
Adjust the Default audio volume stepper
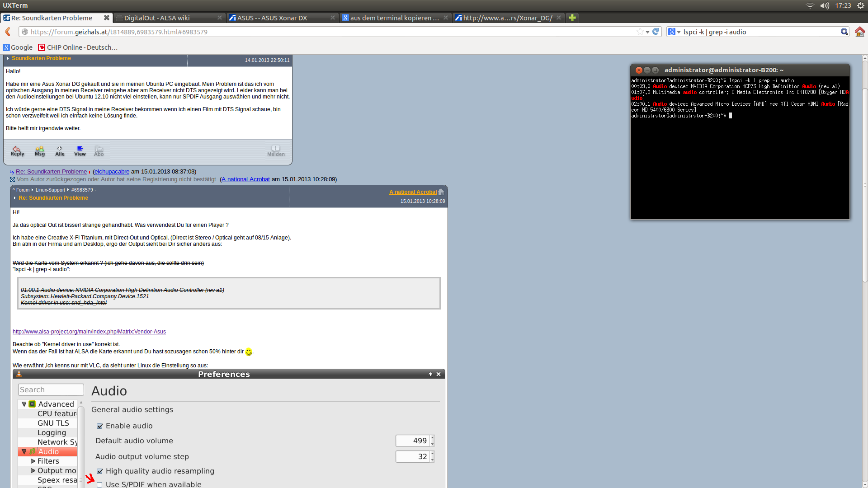tap(433, 441)
